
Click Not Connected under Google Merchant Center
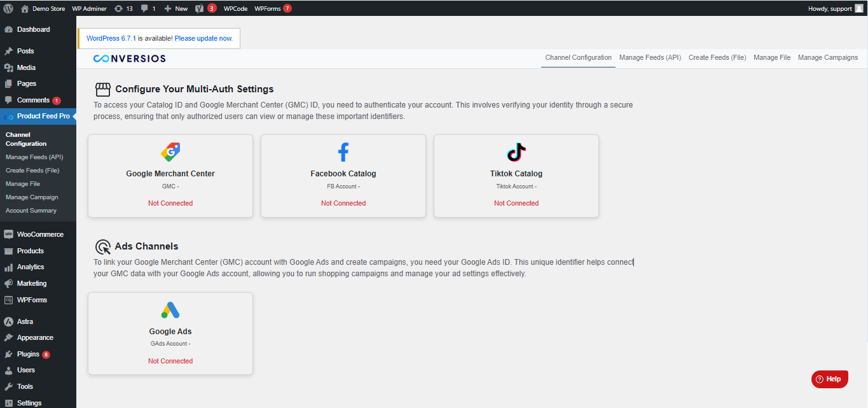170,203
